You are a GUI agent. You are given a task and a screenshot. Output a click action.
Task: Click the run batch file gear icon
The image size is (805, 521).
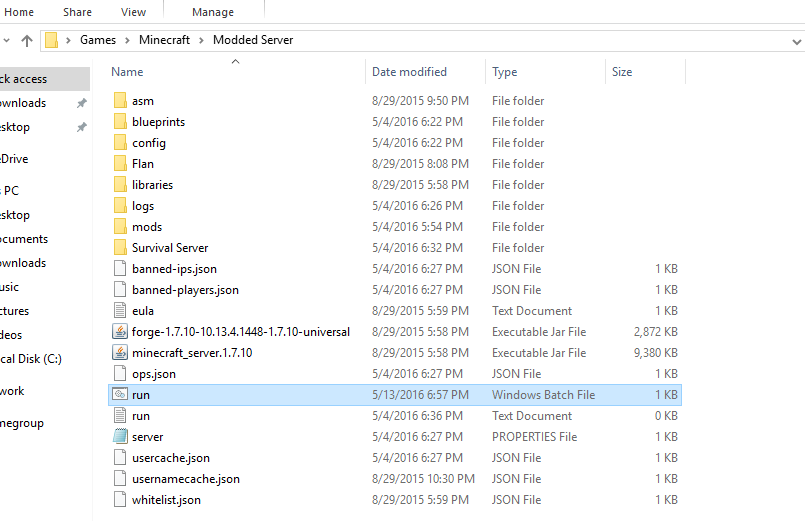tap(120, 394)
